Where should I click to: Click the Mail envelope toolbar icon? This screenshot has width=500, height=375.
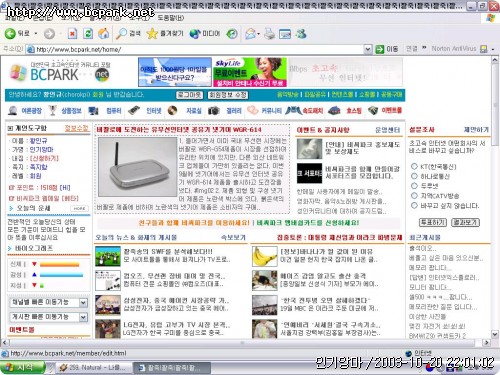[x=250, y=34]
